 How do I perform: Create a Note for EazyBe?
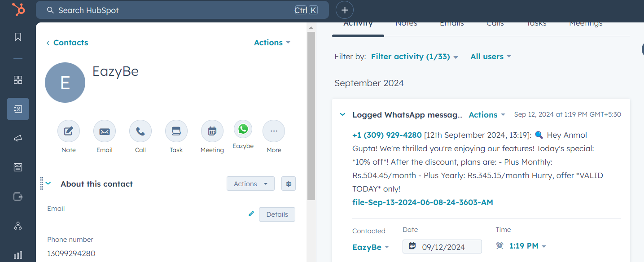point(68,131)
